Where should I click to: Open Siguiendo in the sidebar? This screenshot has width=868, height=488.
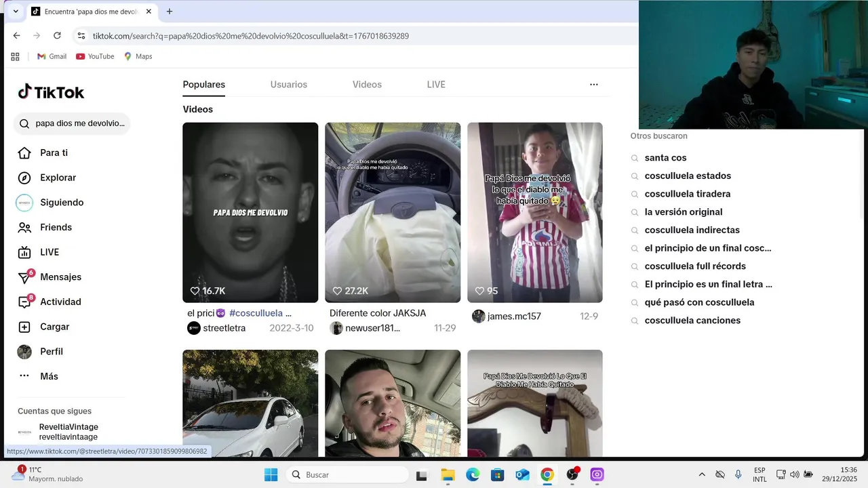click(62, 203)
